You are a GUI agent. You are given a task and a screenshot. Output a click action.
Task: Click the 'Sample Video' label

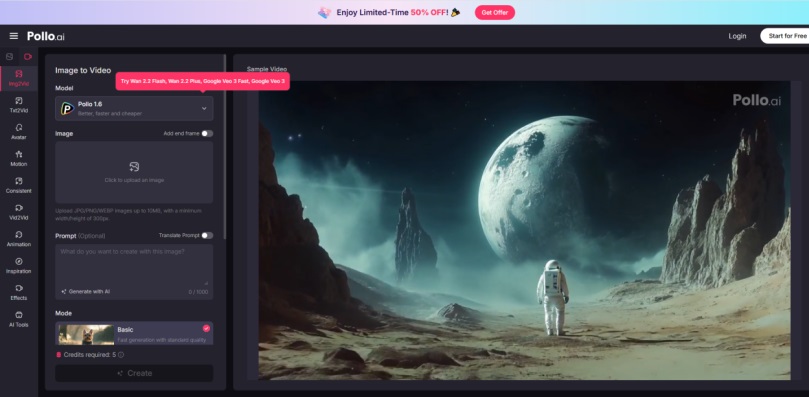tap(267, 69)
